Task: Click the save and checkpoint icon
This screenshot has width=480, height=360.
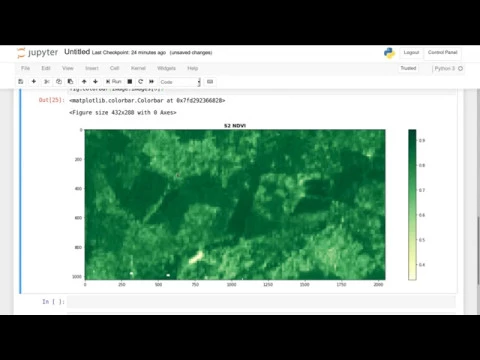Action: (x=21, y=81)
